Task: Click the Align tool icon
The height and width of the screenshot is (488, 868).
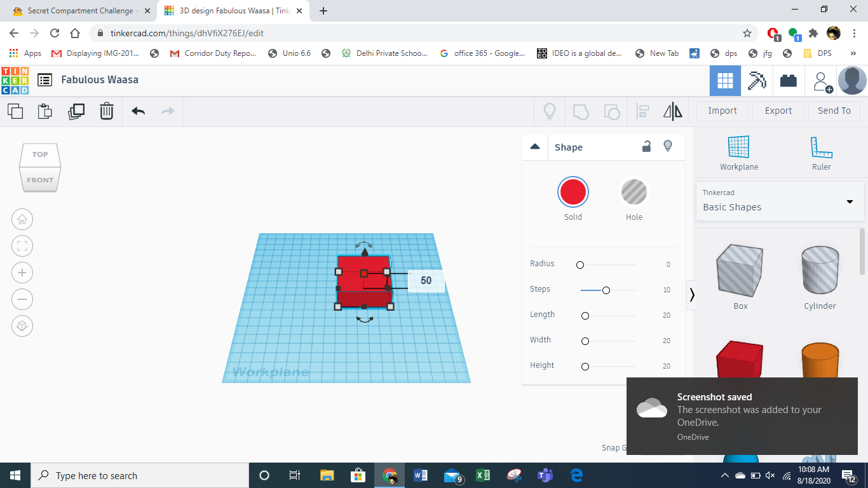Action: 642,112
